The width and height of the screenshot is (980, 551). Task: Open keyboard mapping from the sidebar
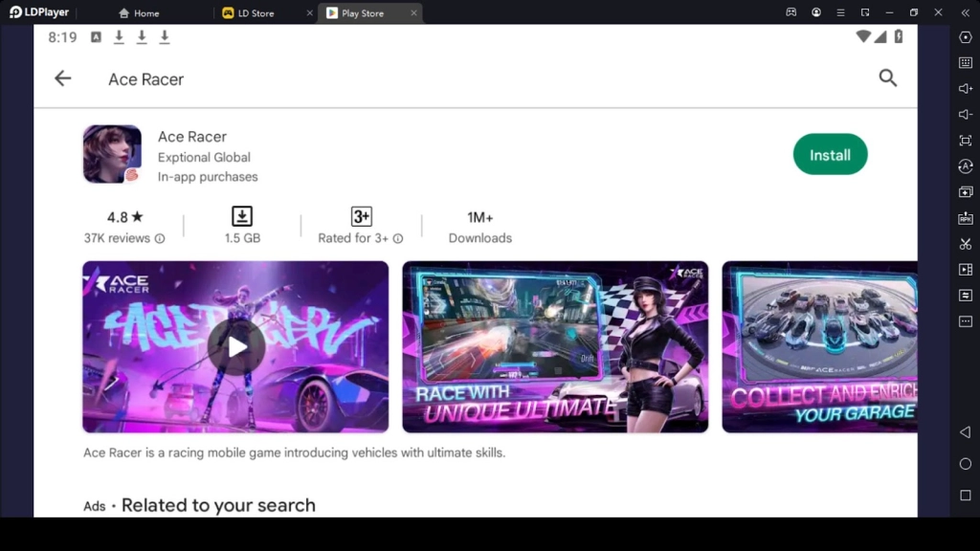click(966, 62)
